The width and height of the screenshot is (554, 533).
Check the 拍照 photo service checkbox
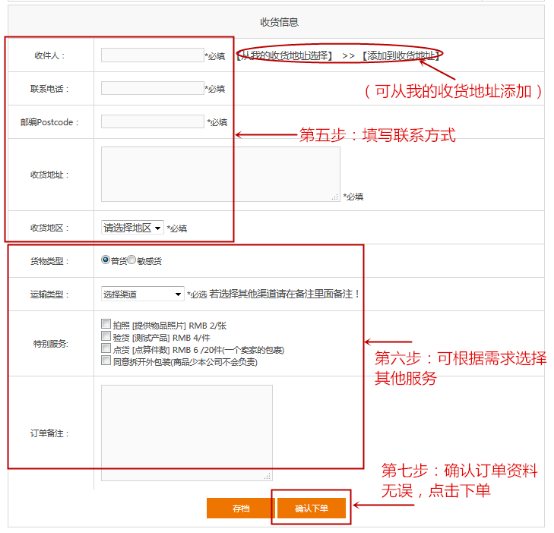click(x=106, y=324)
